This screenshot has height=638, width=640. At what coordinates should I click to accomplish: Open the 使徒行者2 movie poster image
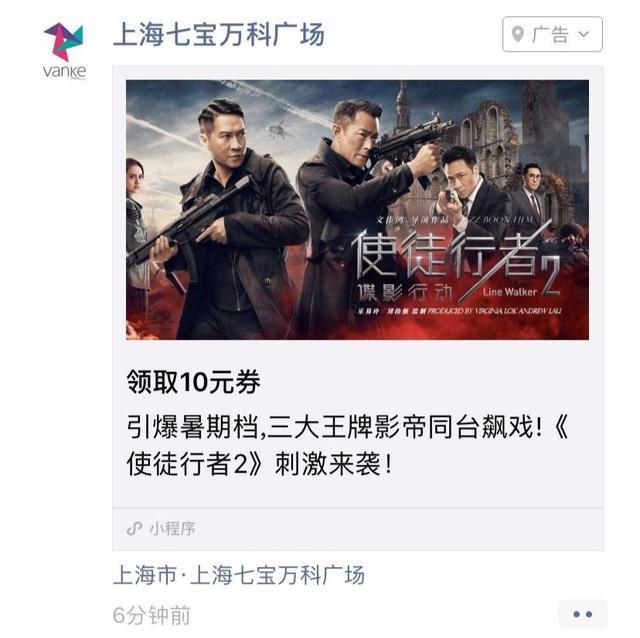point(357,210)
